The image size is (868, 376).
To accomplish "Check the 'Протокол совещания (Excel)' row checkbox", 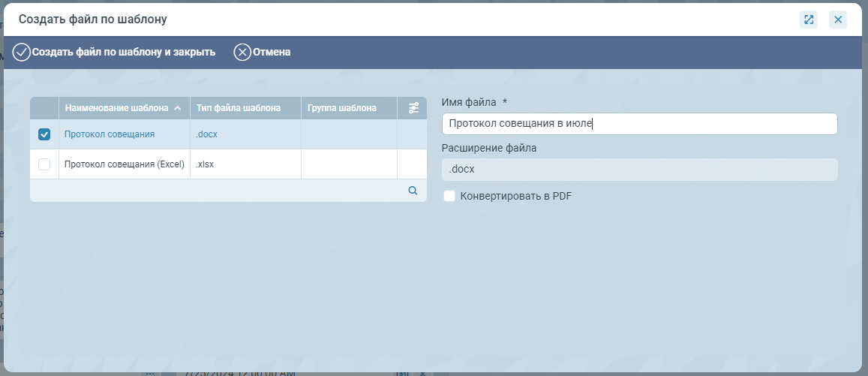I will (44, 164).
